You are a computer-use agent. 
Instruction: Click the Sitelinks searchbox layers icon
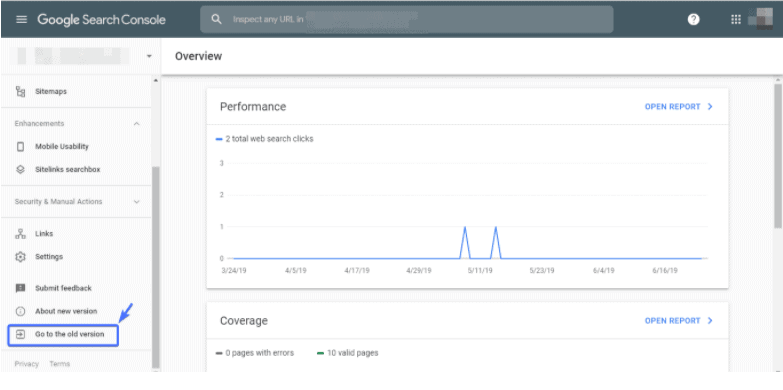tap(20, 170)
